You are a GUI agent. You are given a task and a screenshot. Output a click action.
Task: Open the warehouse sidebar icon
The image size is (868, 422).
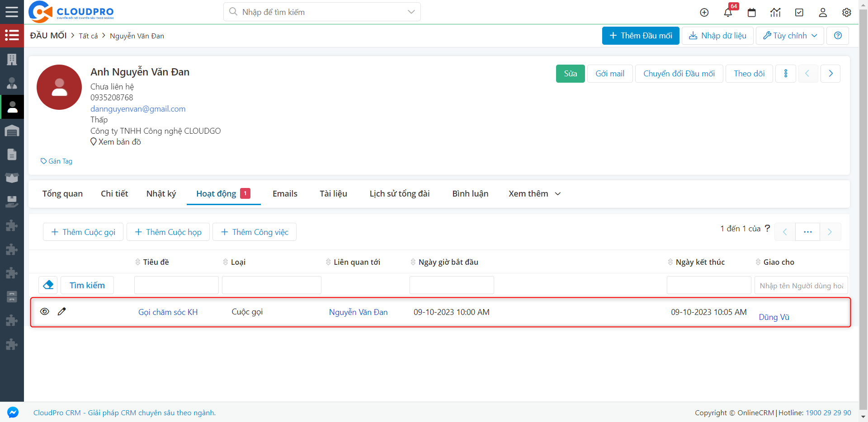click(x=12, y=131)
